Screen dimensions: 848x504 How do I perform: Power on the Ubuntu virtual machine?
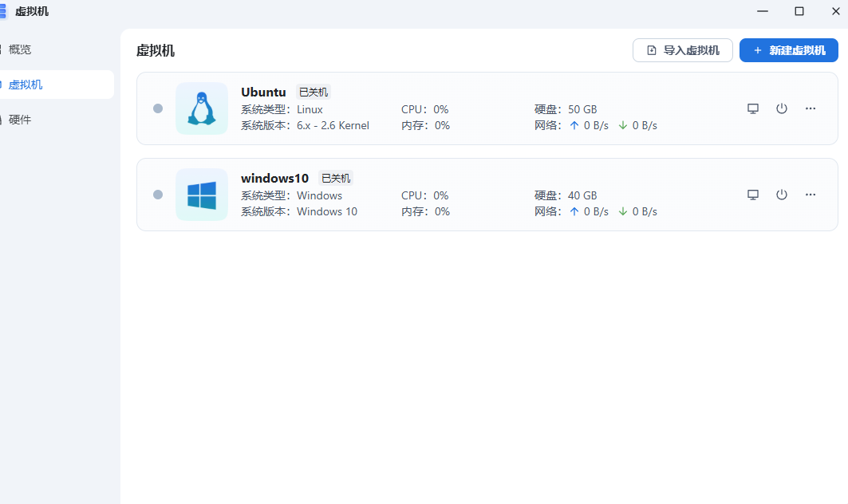pyautogui.click(x=782, y=108)
